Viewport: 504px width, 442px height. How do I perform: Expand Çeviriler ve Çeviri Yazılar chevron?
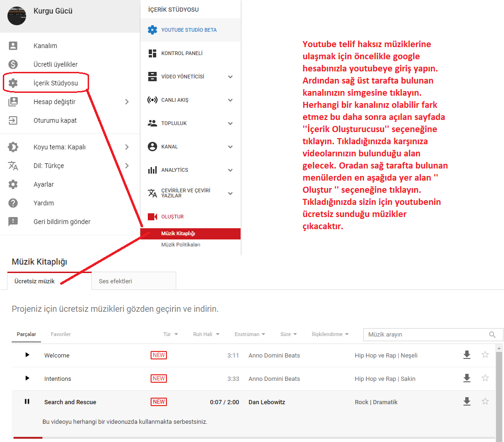click(230, 194)
